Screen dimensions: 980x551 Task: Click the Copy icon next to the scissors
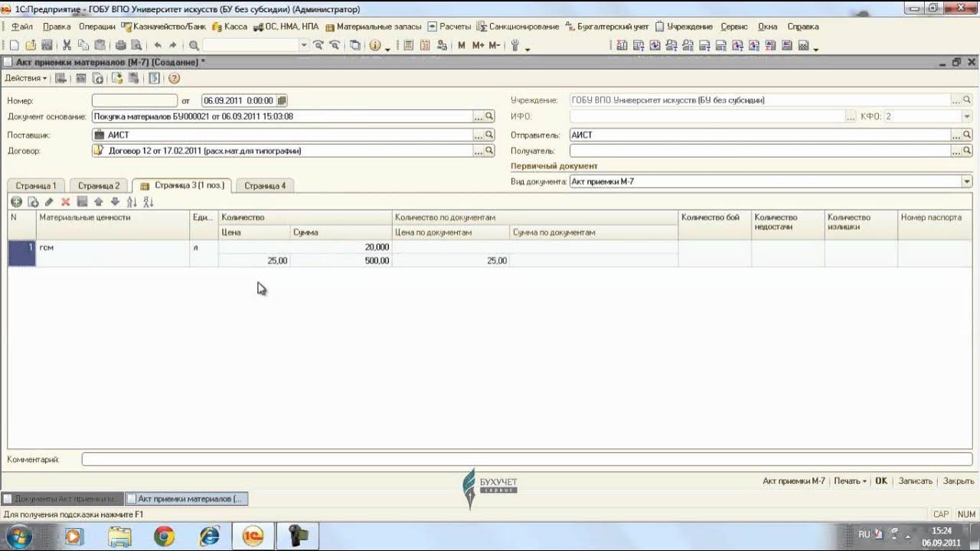click(x=83, y=46)
